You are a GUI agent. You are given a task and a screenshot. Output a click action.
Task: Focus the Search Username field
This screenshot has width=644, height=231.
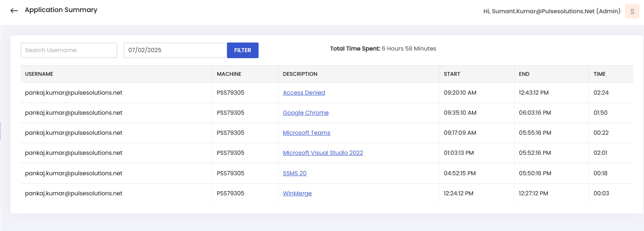tap(69, 50)
